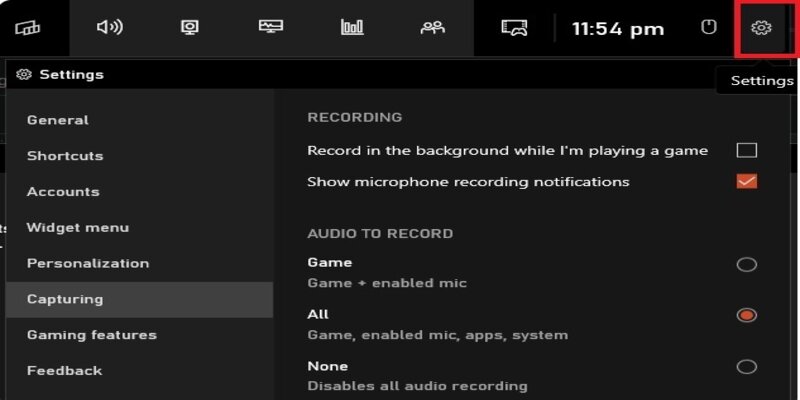Select the Capturing settings section
Screen dimensions: 800x400
coord(140,299)
